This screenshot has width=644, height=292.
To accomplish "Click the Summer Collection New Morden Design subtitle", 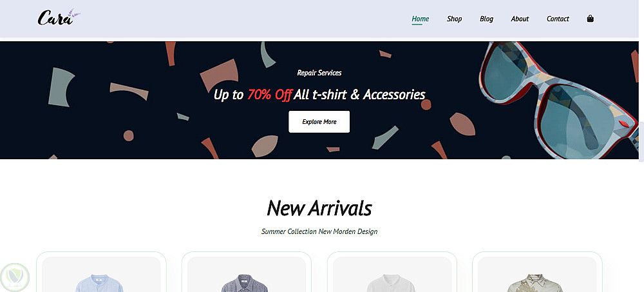I will point(319,231).
